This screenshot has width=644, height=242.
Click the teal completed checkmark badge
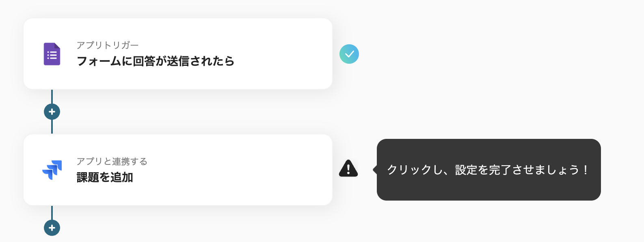pos(349,54)
